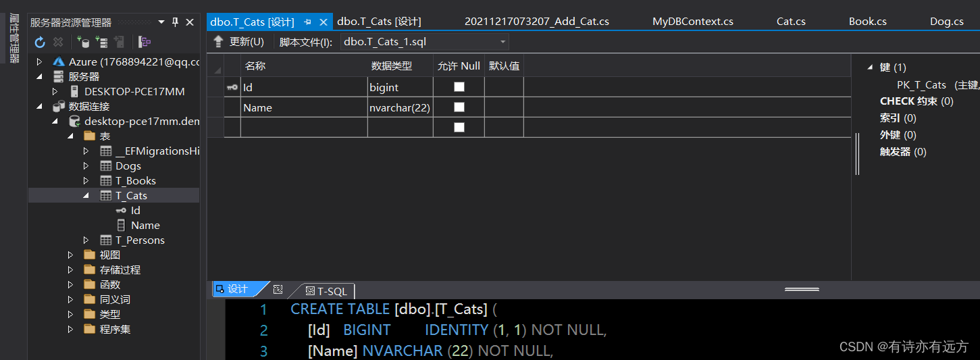The height and width of the screenshot is (360, 980).
Task: Pin the Server Explorer panel
Action: pyautogui.click(x=176, y=22)
